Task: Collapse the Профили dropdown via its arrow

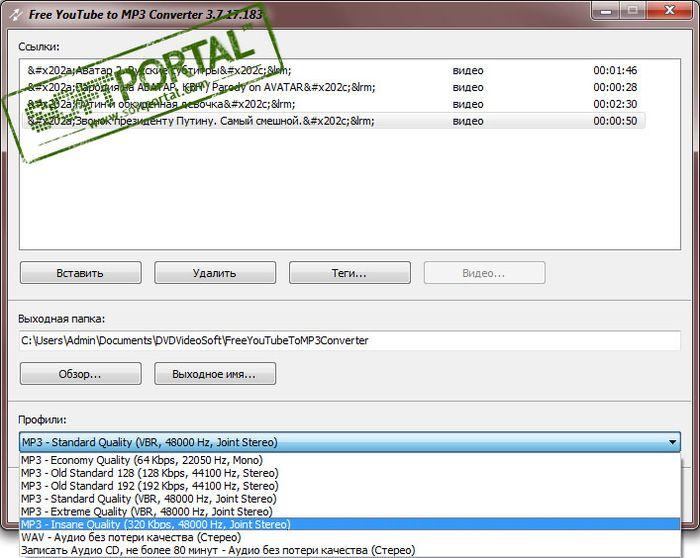Action: point(671,442)
